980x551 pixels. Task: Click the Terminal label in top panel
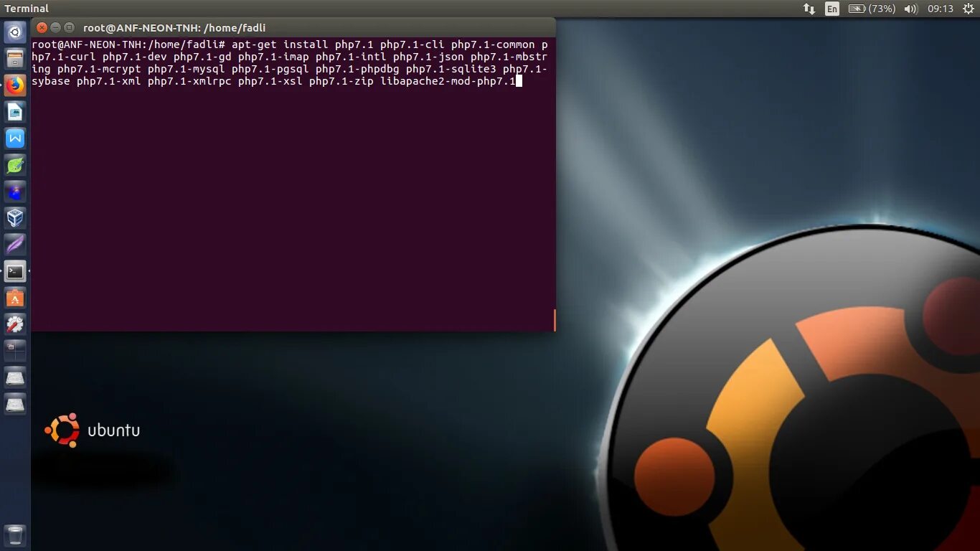[x=27, y=9]
